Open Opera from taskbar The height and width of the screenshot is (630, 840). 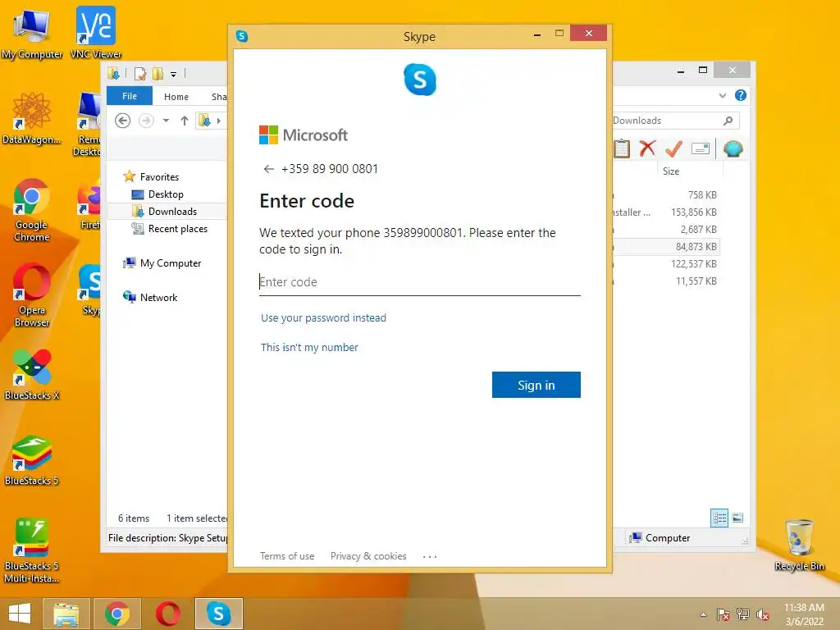click(167, 614)
